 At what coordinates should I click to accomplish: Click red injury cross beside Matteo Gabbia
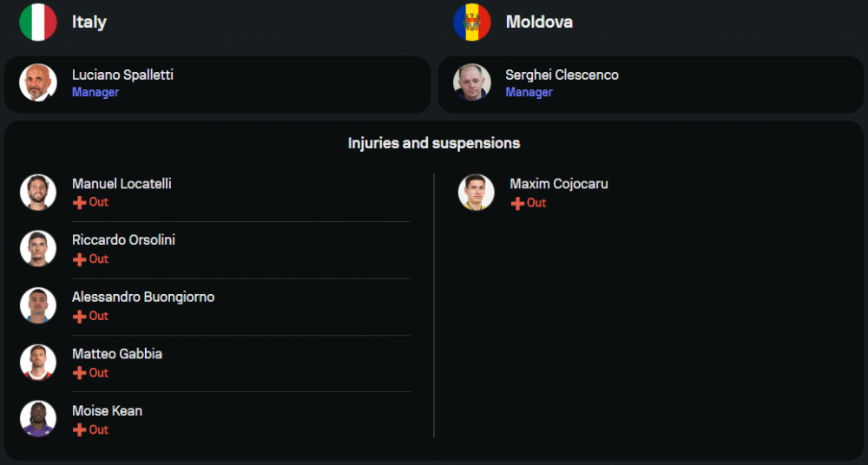(x=79, y=373)
